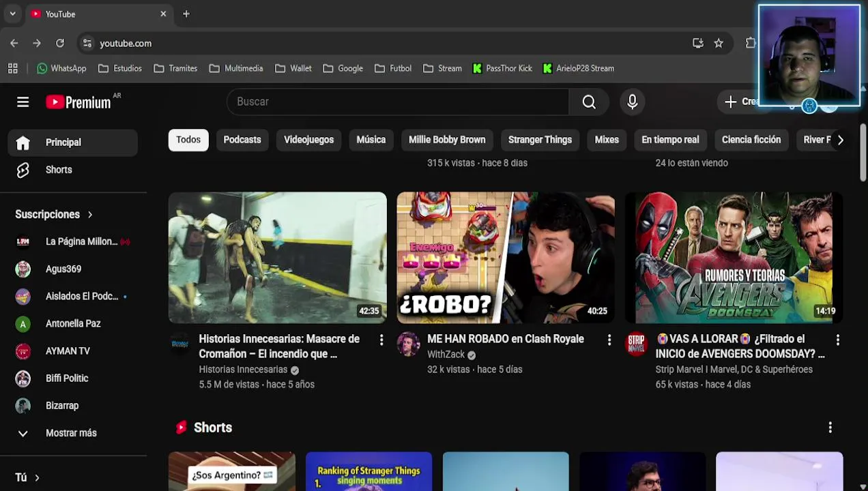The image size is (868, 491).
Task: Open the extensions puzzle icon
Action: click(x=751, y=43)
